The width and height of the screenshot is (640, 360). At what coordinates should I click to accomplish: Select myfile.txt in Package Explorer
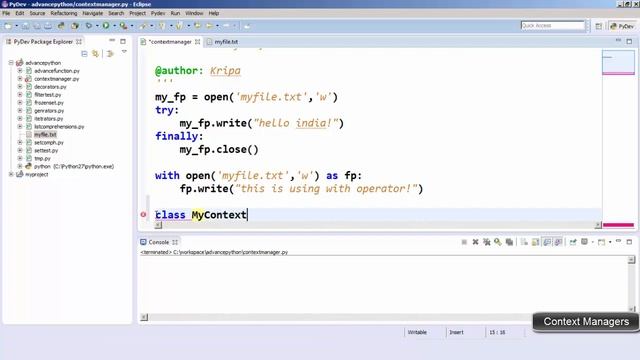coord(45,134)
